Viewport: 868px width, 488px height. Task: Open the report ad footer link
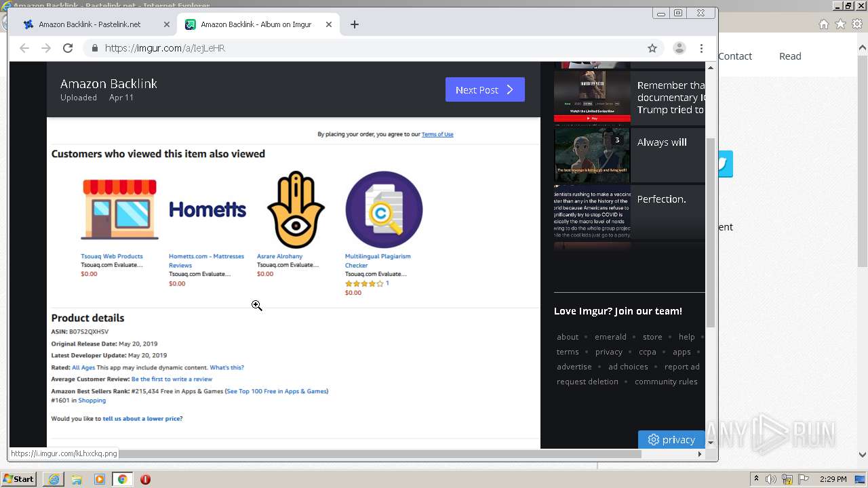coord(682,367)
